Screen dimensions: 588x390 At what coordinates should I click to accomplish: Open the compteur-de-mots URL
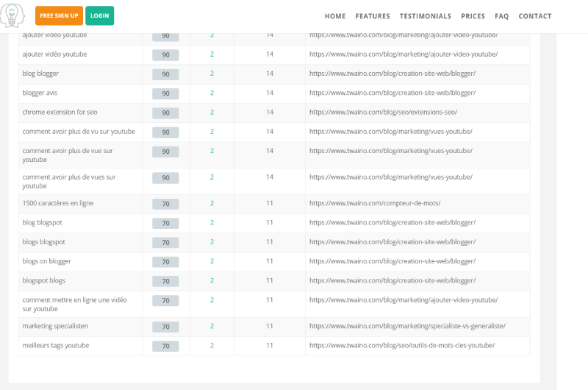[x=375, y=203]
